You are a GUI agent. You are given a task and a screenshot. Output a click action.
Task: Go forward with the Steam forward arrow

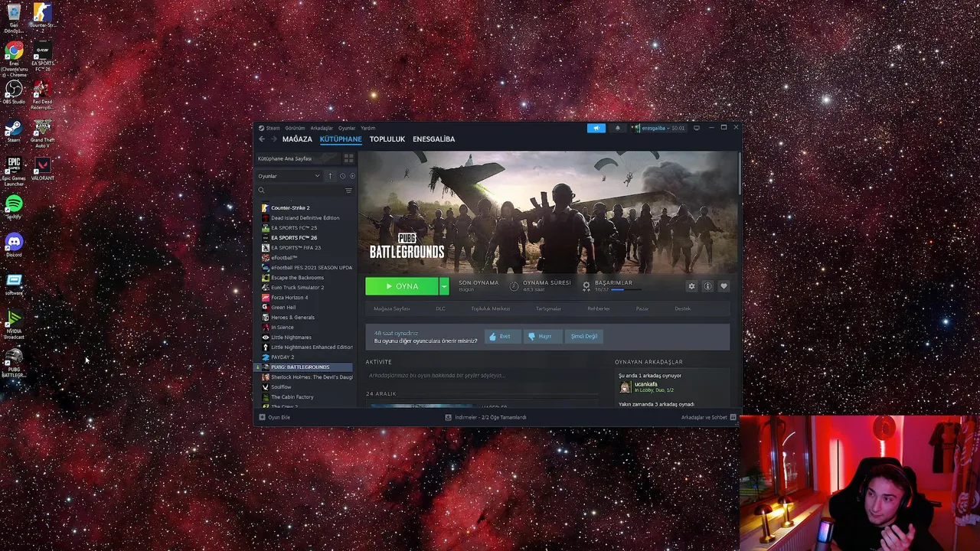(273, 139)
